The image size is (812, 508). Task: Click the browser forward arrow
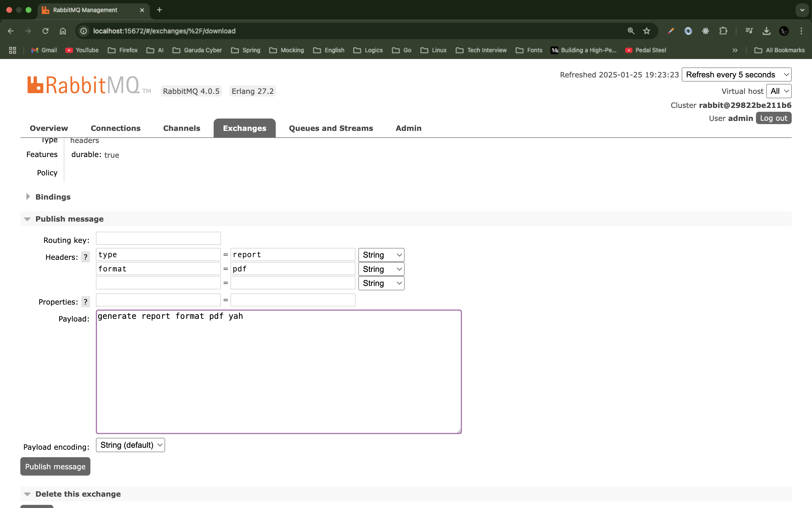[x=28, y=31]
